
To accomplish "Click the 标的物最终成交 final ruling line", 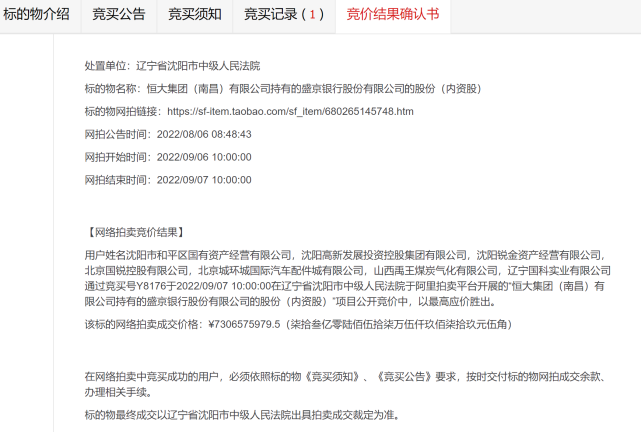I will coord(250,413).
